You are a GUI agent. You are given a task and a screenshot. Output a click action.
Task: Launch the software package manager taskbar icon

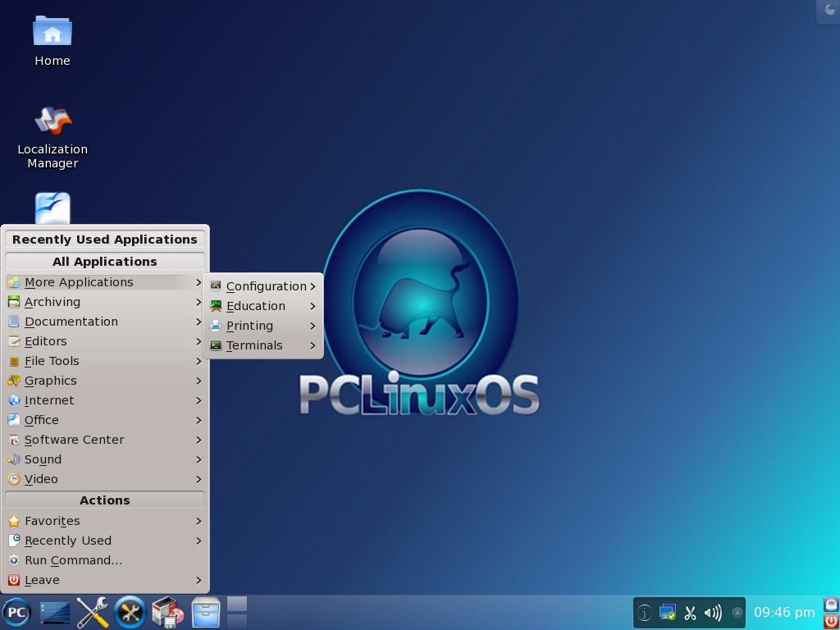click(168, 612)
